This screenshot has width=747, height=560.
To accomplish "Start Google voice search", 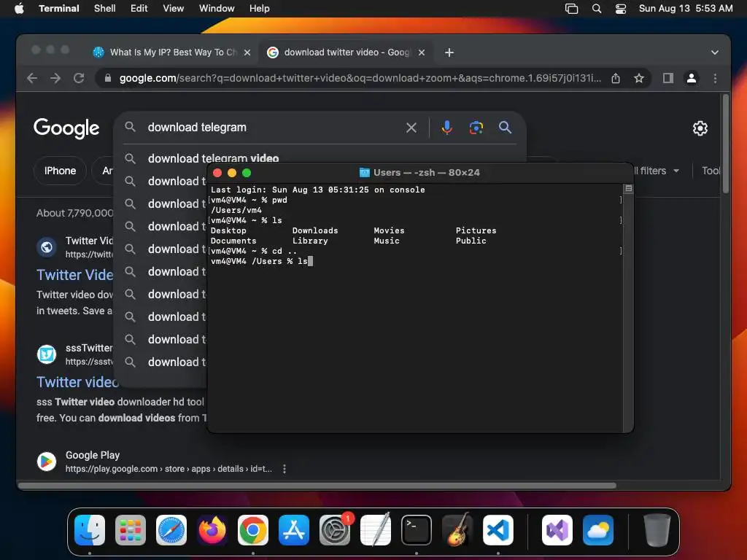I will pos(447,128).
